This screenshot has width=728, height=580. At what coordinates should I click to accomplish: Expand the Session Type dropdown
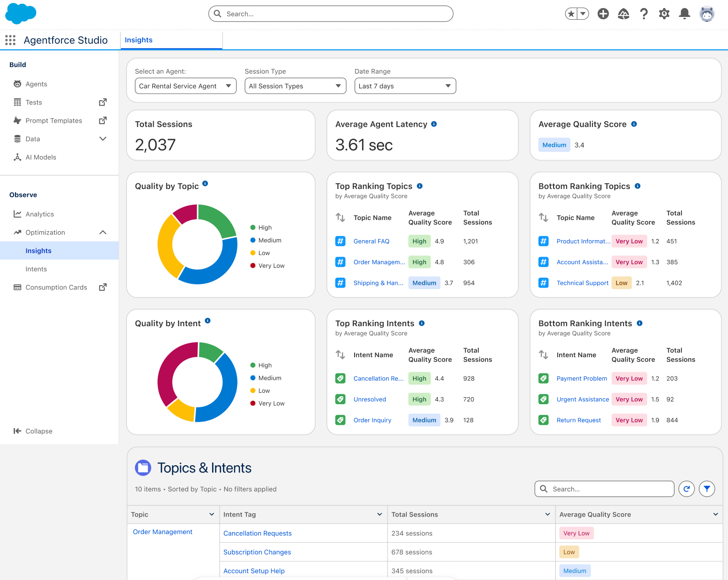tap(295, 86)
